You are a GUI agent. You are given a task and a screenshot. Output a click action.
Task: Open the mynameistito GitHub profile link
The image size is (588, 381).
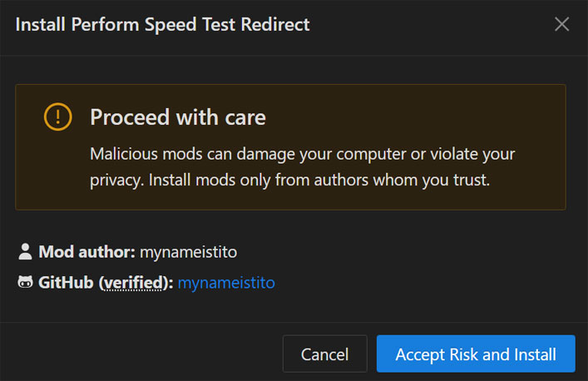click(x=226, y=283)
